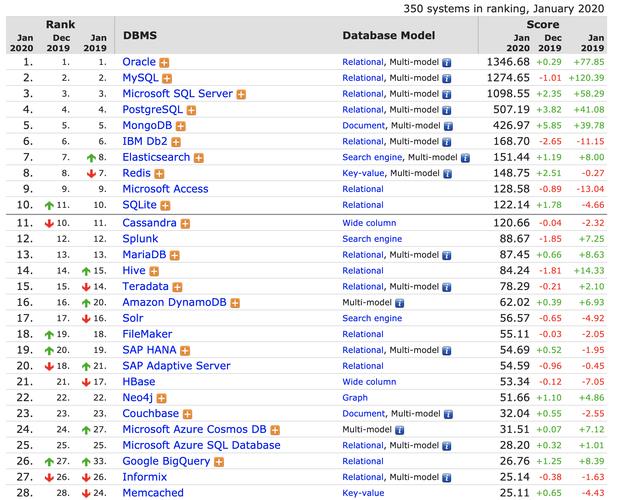Open the Splunk DBMS link
Viewport: 617px width, 500px height.
(x=140, y=239)
